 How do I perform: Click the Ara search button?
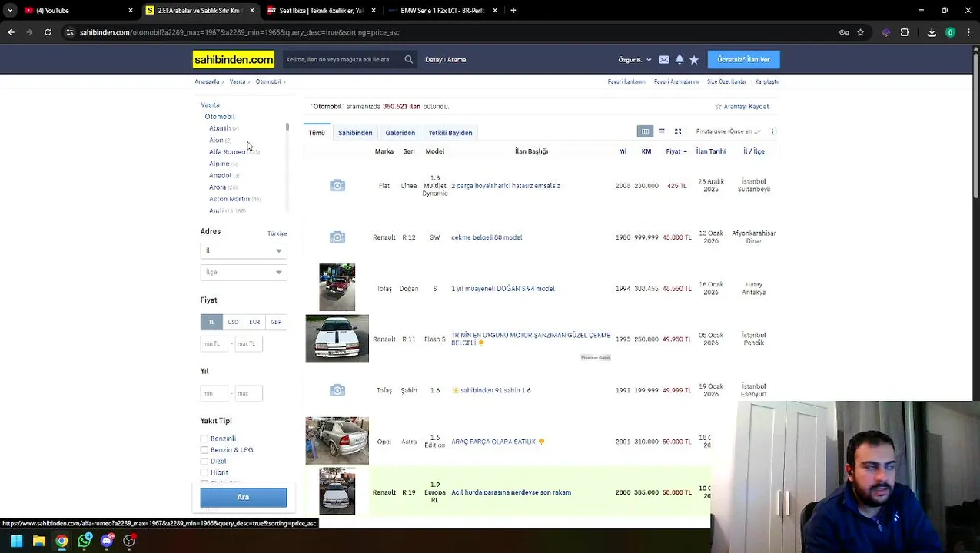pos(243,498)
